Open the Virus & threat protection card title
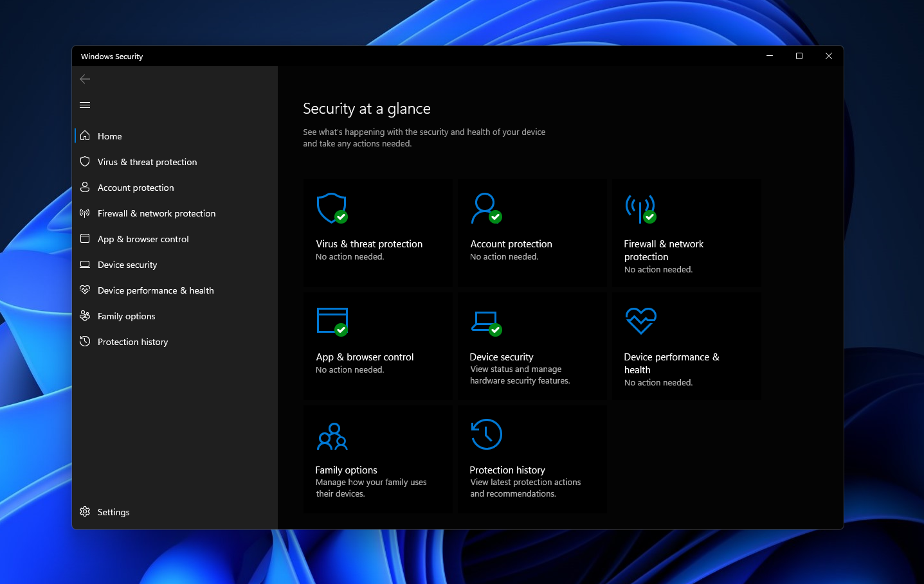Image resolution: width=924 pixels, height=584 pixels. [x=369, y=244]
